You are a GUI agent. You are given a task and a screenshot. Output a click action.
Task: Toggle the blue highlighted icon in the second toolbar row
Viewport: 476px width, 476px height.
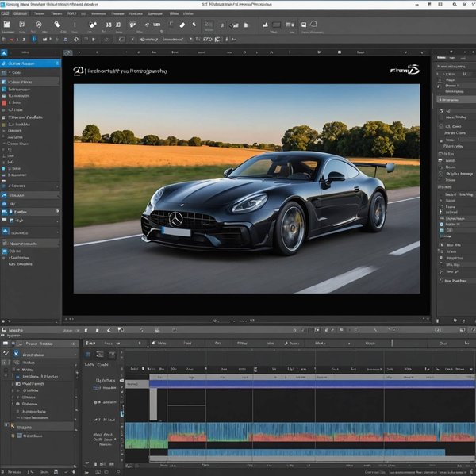click(x=34, y=39)
